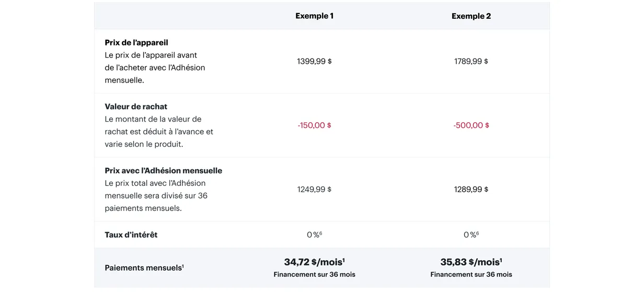Click the Exemple 1 column header
Image resolution: width=644 pixels, height=292 pixels.
(314, 16)
